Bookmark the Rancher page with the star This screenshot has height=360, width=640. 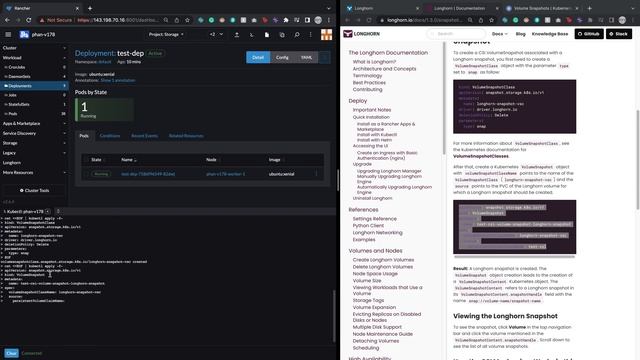tap(187, 20)
